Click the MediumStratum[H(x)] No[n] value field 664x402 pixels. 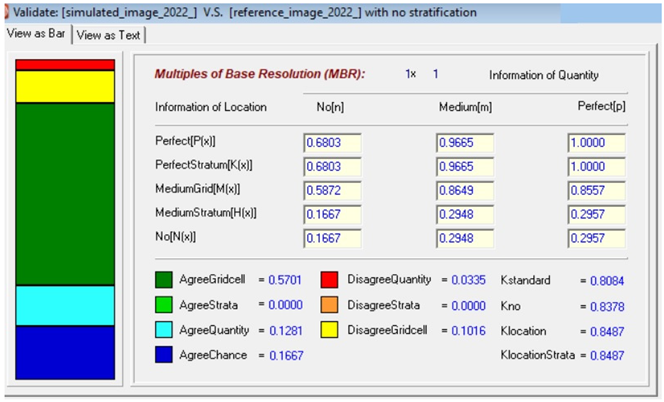coord(332,213)
